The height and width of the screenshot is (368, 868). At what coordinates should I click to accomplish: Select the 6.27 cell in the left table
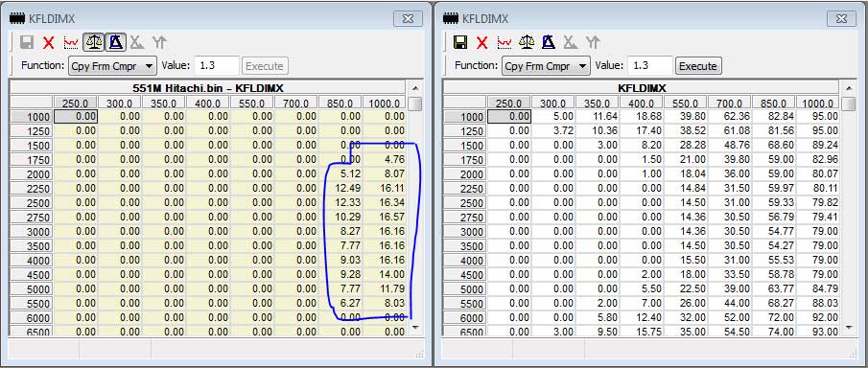[x=340, y=304]
